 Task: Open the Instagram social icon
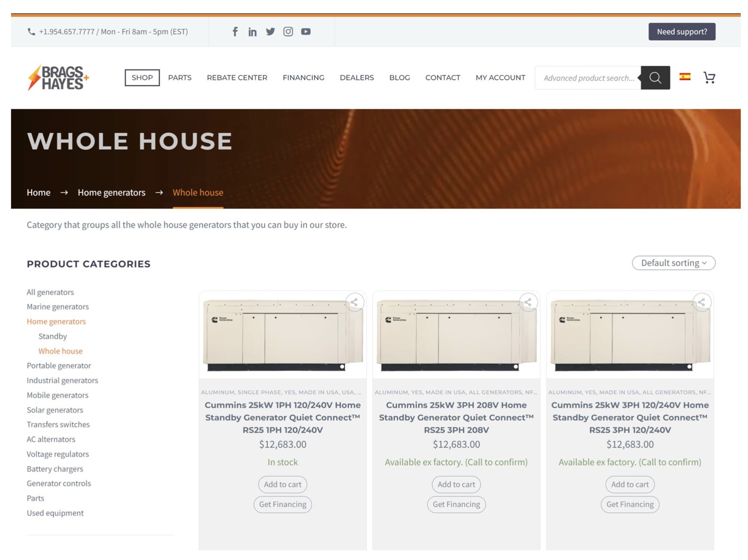click(x=288, y=31)
